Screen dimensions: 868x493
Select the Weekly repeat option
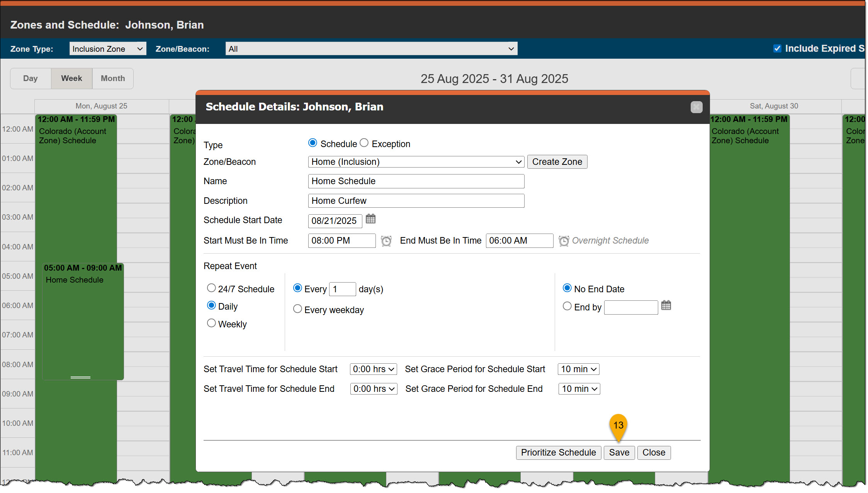[x=211, y=324]
